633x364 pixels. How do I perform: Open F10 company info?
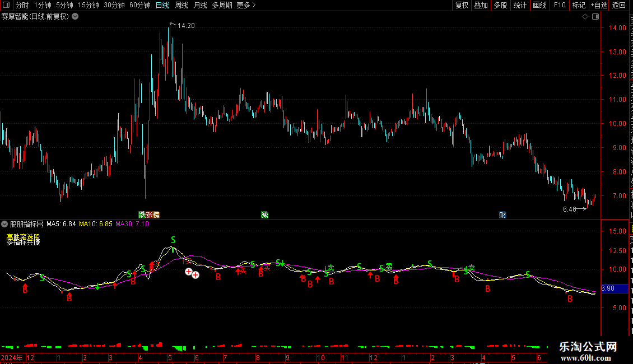point(560,5)
